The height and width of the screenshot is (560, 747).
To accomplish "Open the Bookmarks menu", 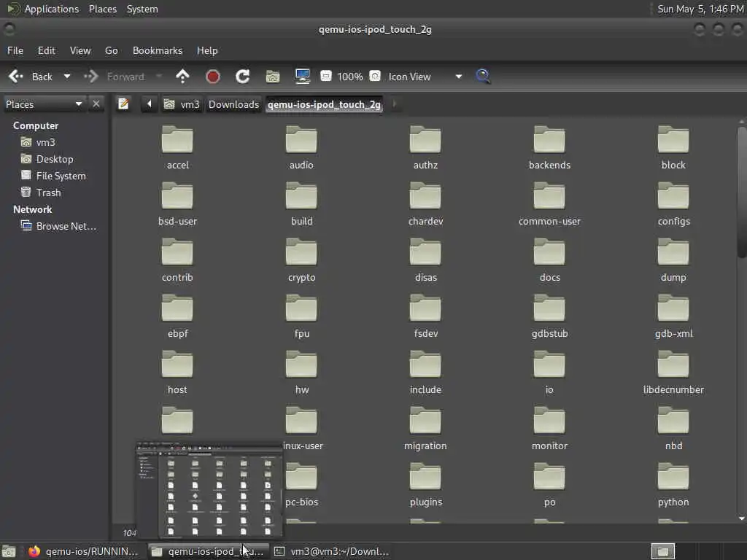I will (158, 50).
